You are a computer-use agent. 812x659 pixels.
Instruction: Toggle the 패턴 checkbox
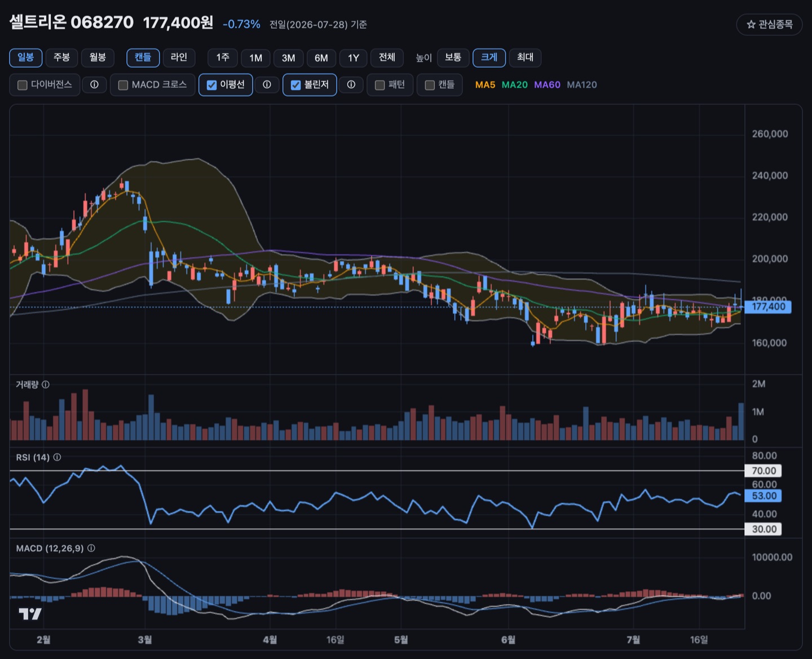pos(380,85)
